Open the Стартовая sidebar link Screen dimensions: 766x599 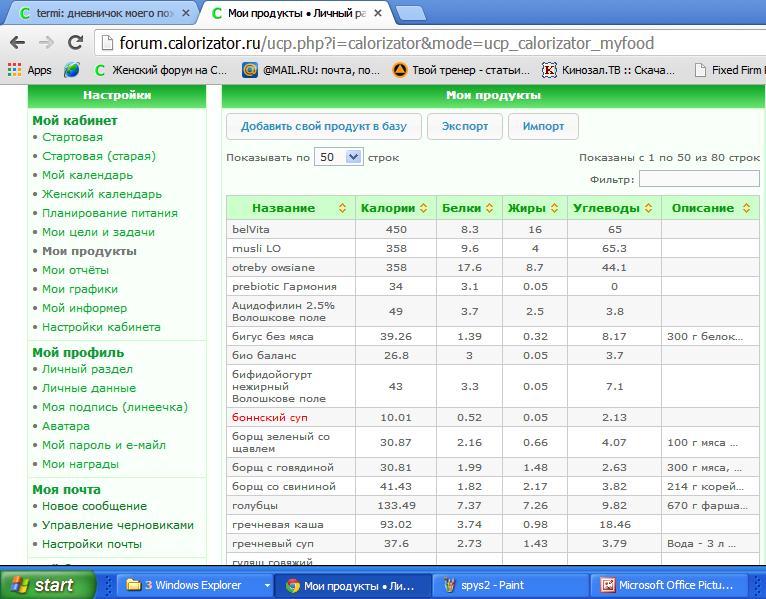click(72, 137)
